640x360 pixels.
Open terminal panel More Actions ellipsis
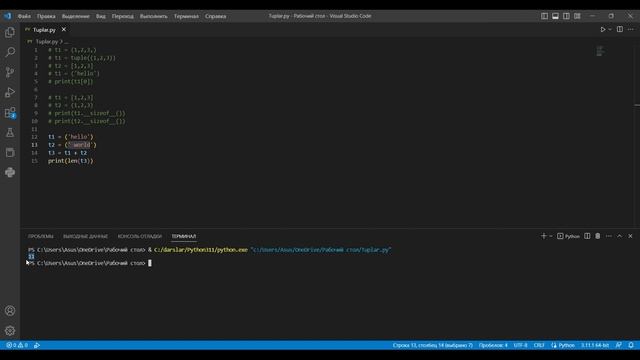click(x=609, y=236)
